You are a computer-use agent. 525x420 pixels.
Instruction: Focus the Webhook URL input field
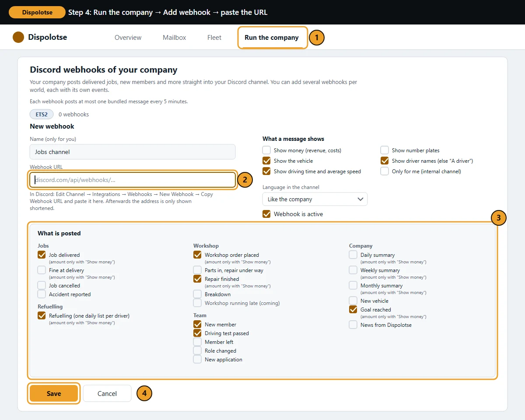click(x=133, y=180)
